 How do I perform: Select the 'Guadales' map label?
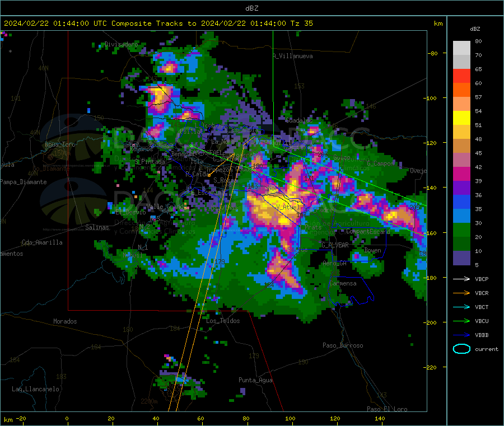299,120
